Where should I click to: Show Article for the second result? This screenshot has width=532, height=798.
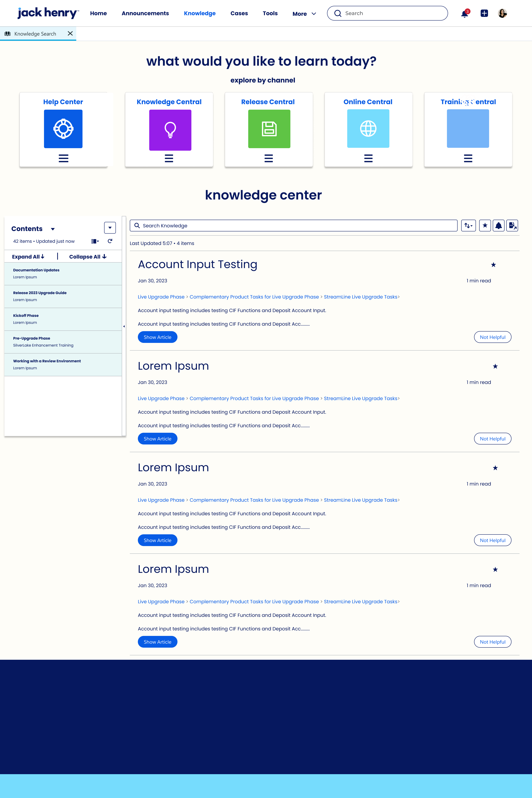point(157,439)
